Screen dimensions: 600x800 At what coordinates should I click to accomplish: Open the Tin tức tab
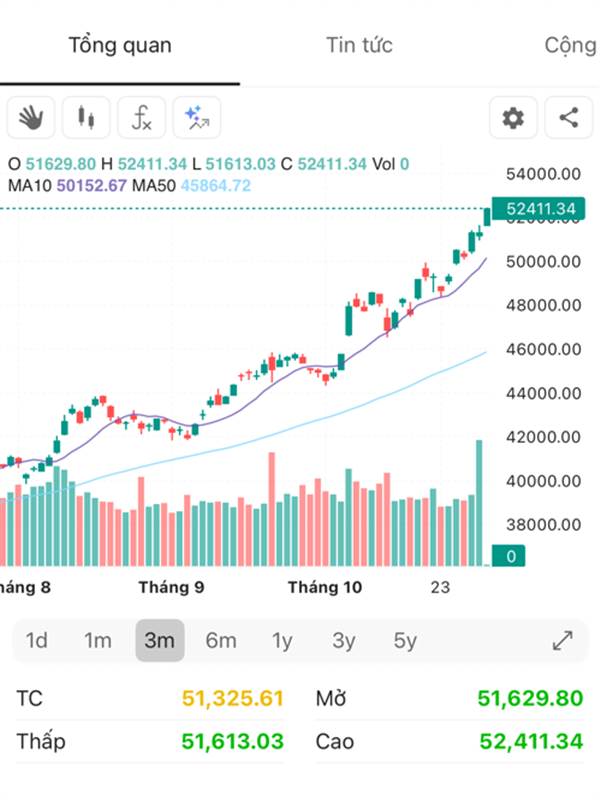[x=359, y=45]
